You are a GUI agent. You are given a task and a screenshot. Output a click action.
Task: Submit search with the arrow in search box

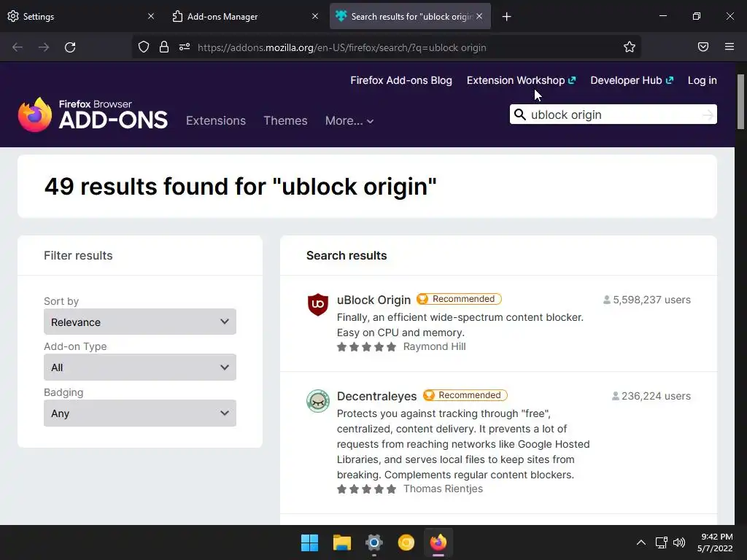[x=708, y=114]
